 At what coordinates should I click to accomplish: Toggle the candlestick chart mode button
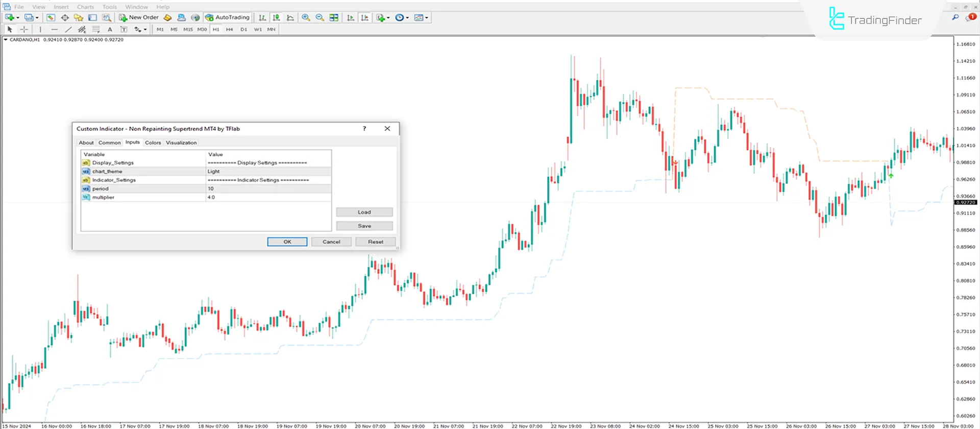point(276,17)
